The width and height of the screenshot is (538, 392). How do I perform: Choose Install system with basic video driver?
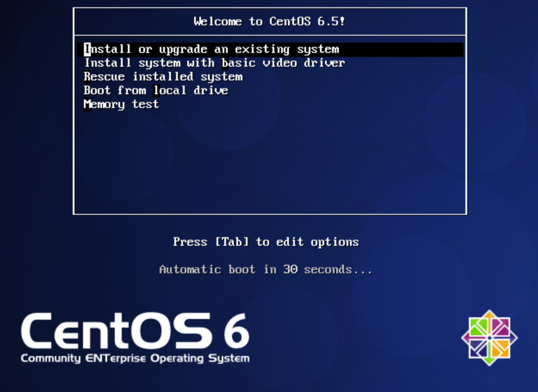(x=214, y=63)
